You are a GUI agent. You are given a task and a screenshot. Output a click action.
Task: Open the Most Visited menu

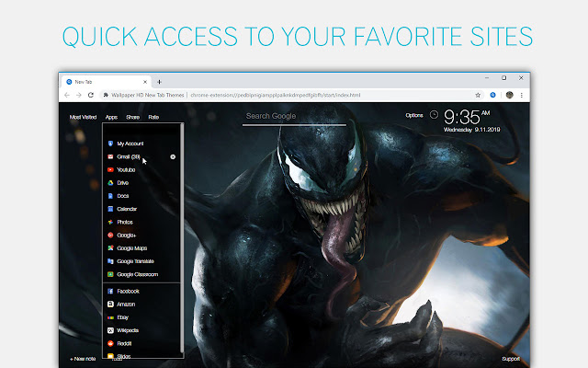(x=83, y=117)
